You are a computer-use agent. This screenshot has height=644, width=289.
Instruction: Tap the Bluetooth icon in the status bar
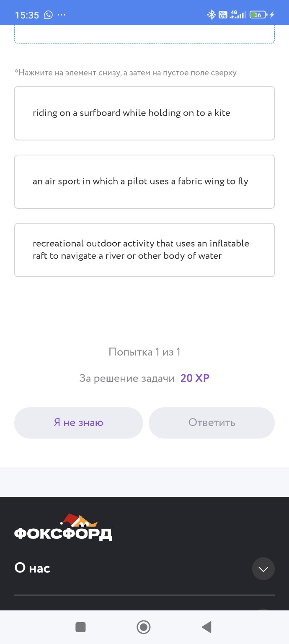coord(212,15)
